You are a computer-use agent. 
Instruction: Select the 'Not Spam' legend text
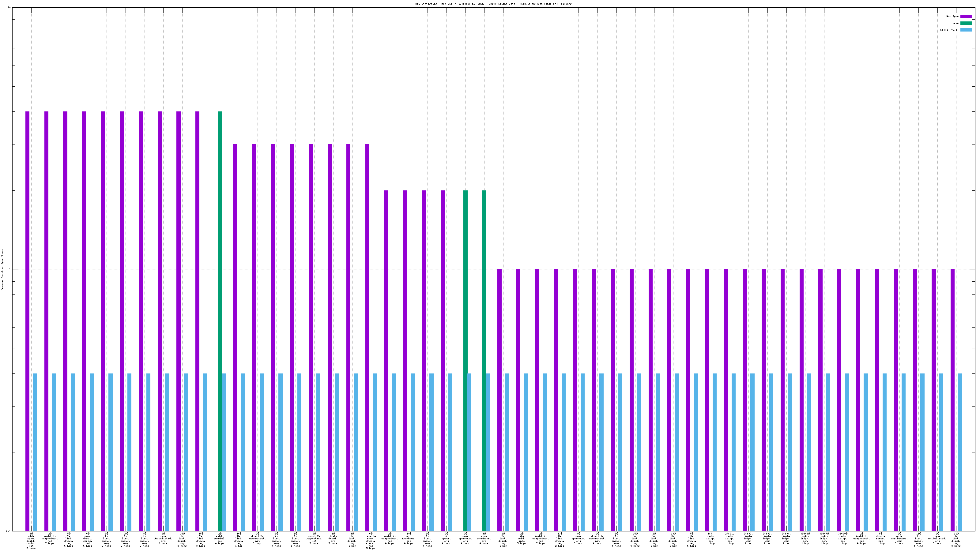953,16
